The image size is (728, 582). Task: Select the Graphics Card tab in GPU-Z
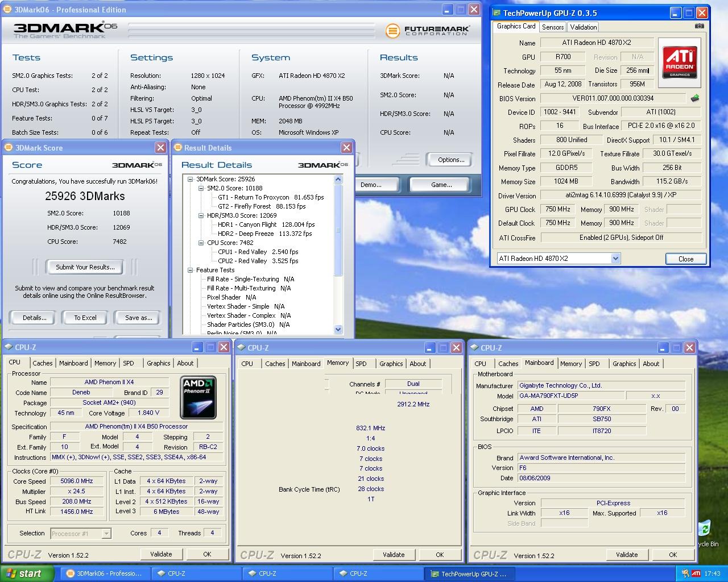pos(516,26)
